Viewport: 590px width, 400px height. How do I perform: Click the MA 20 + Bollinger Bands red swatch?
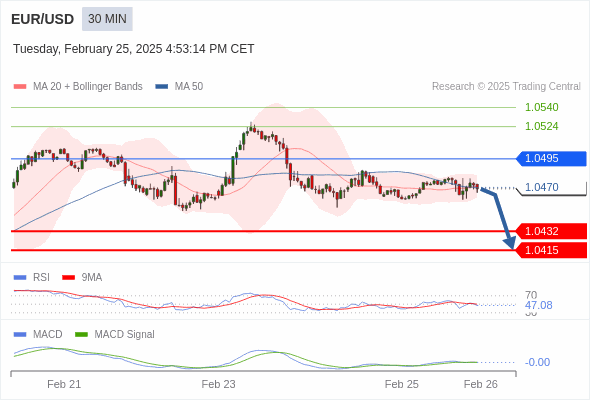(20, 87)
